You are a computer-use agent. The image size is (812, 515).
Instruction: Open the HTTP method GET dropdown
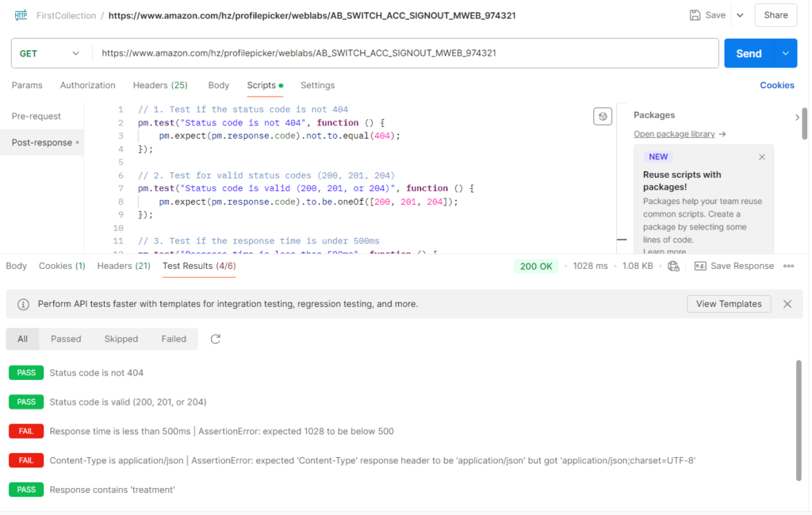tap(49, 53)
